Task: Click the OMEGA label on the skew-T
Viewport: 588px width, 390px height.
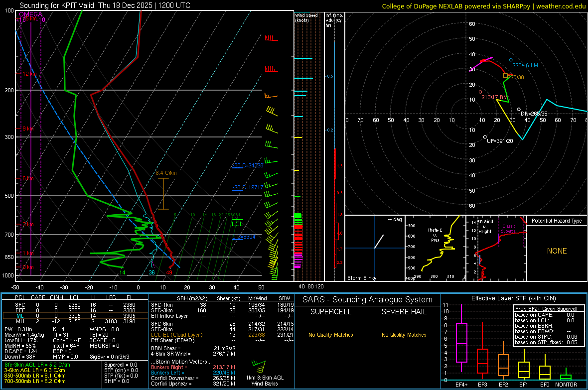Action: point(31,14)
